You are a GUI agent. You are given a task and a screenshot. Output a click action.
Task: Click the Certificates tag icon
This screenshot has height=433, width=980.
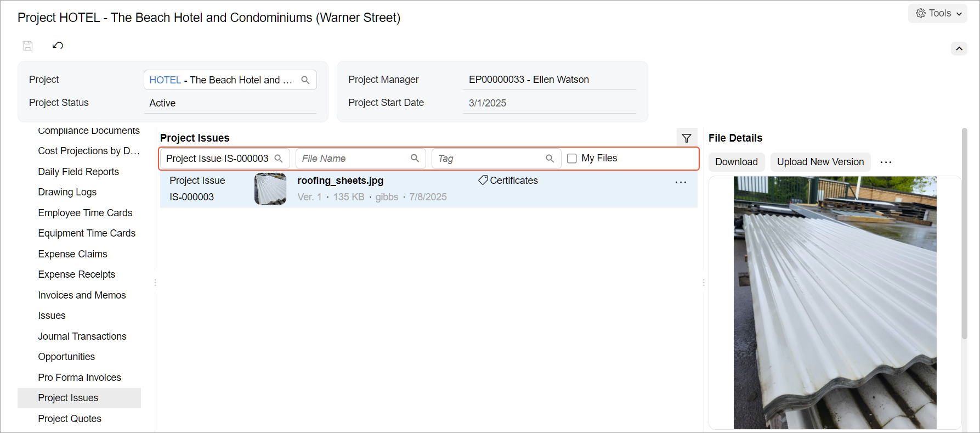click(x=483, y=180)
